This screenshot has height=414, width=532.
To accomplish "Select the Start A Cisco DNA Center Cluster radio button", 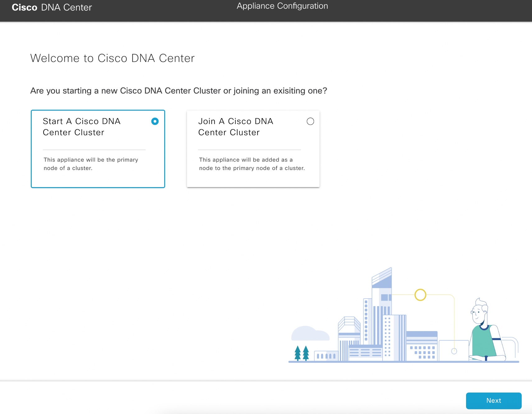I will coord(155,121).
